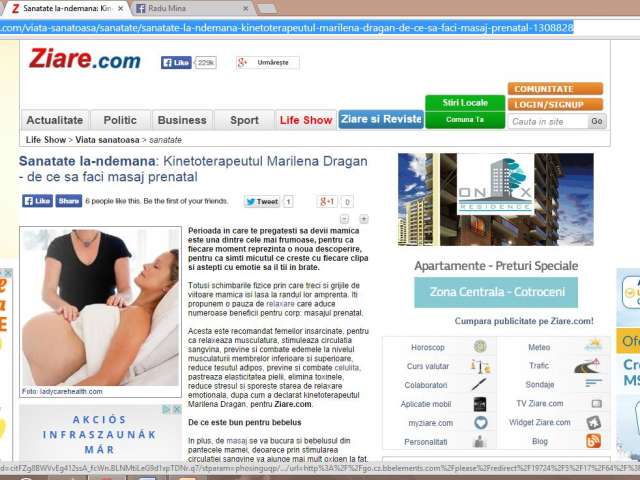
Task: Open Viata sanatoasa breadcrumb link
Action: pyautogui.click(x=107, y=140)
